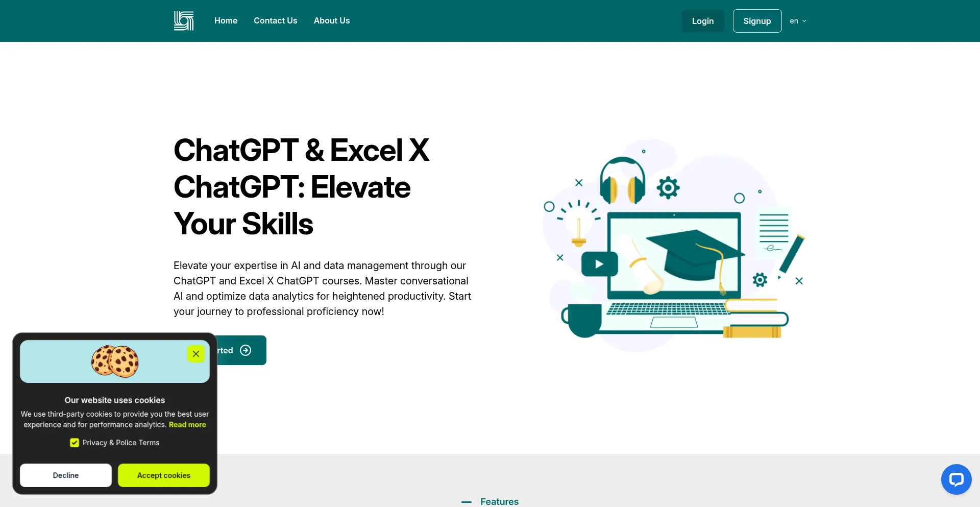
Task: Click the e-learning hero illustration
Action: click(674, 245)
